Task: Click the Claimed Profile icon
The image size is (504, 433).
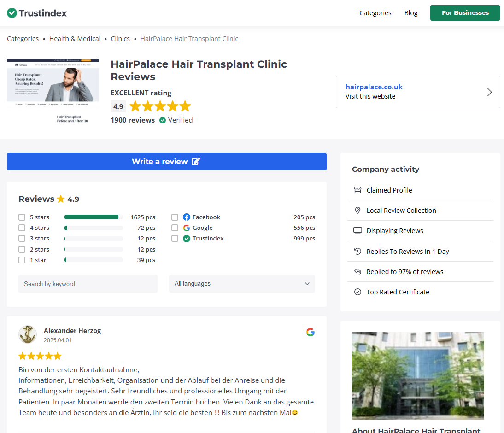Action: pyautogui.click(x=358, y=190)
